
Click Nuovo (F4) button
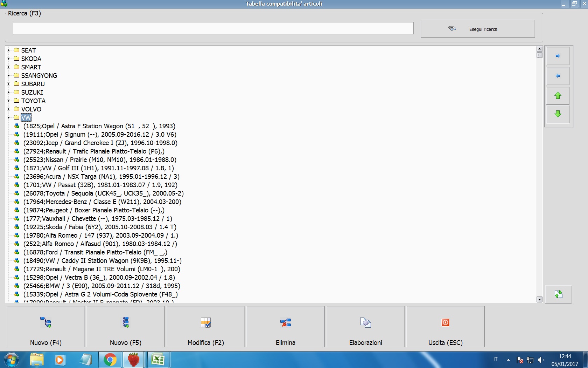(46, 327)
